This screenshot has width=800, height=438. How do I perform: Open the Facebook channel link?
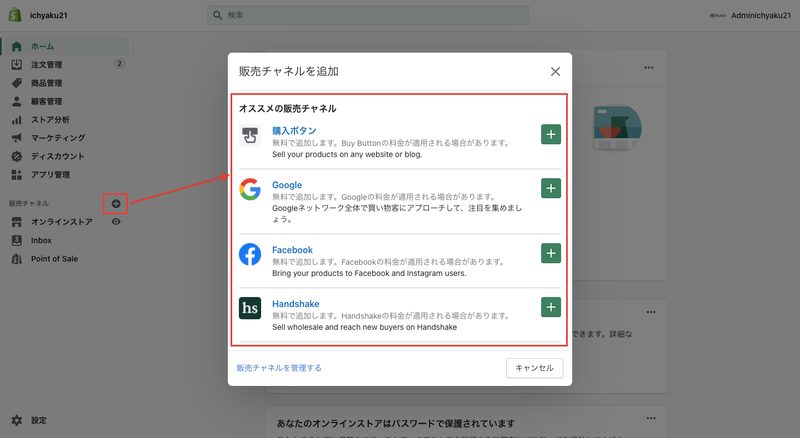click(x=292, y=250)
